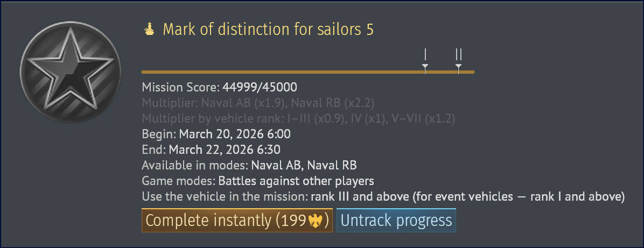Click the 'Available in modes' line
The width and height of the screenshot is (644, 248).
pyautogui.click(x=249, y=165)
